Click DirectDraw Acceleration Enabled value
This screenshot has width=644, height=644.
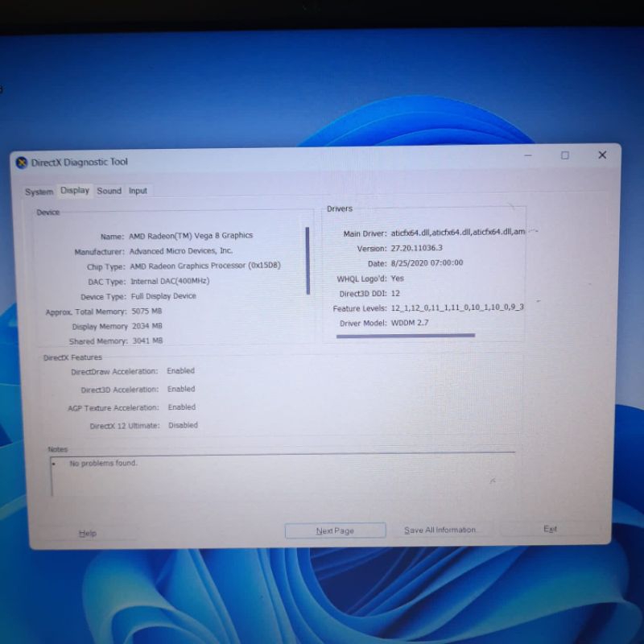tap(180, 370)
